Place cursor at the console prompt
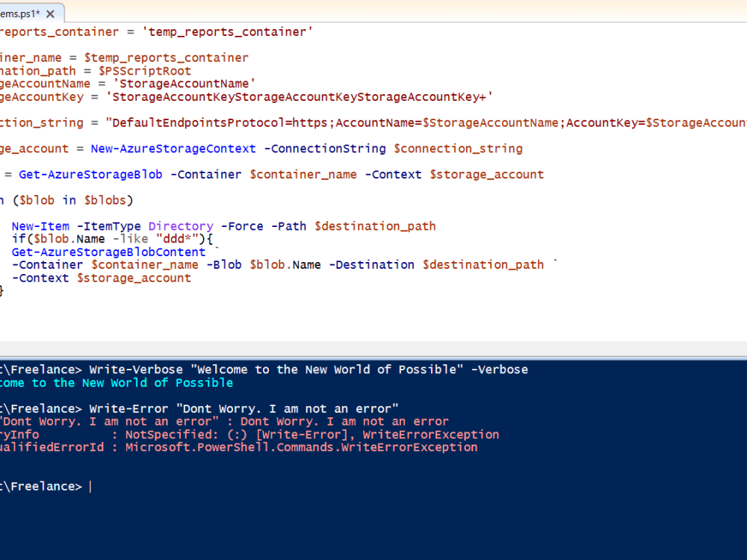Image resolution: width=747 pixels, height=560 pixels. pos(91,485)
